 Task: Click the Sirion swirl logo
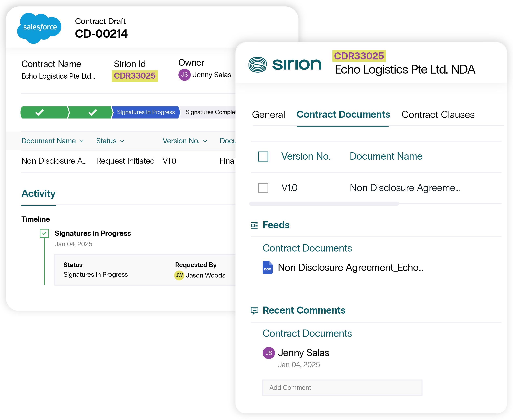coord(258,65)
